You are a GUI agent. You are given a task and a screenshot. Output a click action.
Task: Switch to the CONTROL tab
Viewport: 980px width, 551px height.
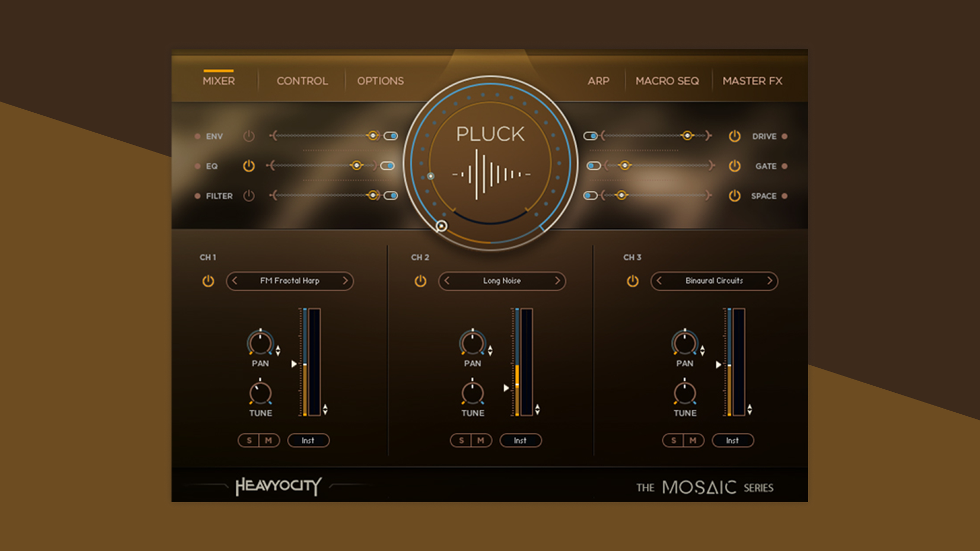[x=302, y=81]
